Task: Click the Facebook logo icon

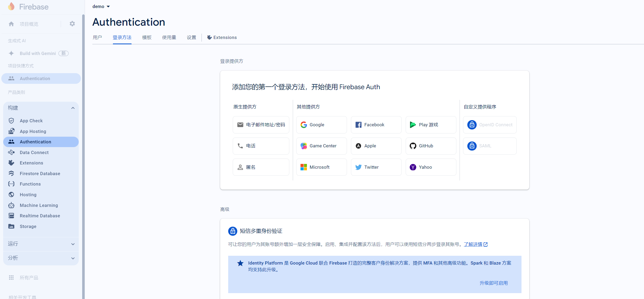Action: 358,125
